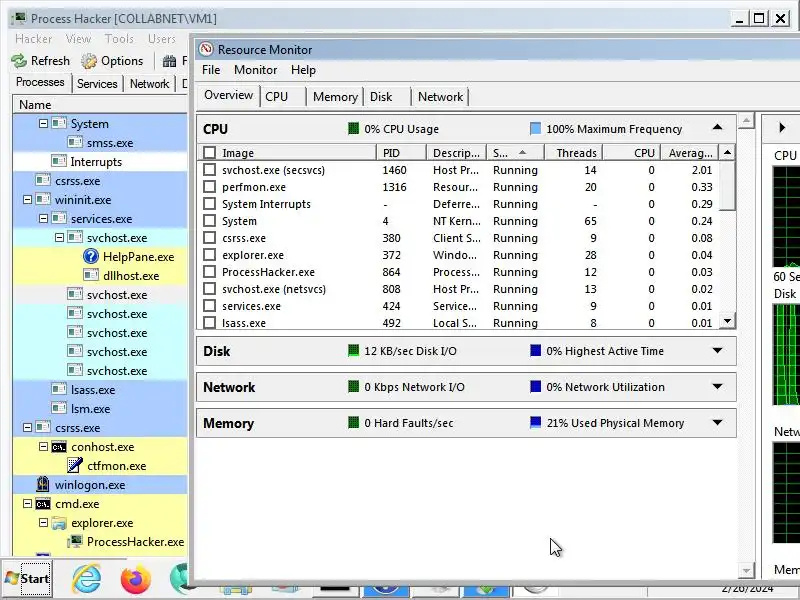Select the ProcessHacker.exe icon in tree
Viewport: 800px width, 600px height.
(x=74, y=541)
